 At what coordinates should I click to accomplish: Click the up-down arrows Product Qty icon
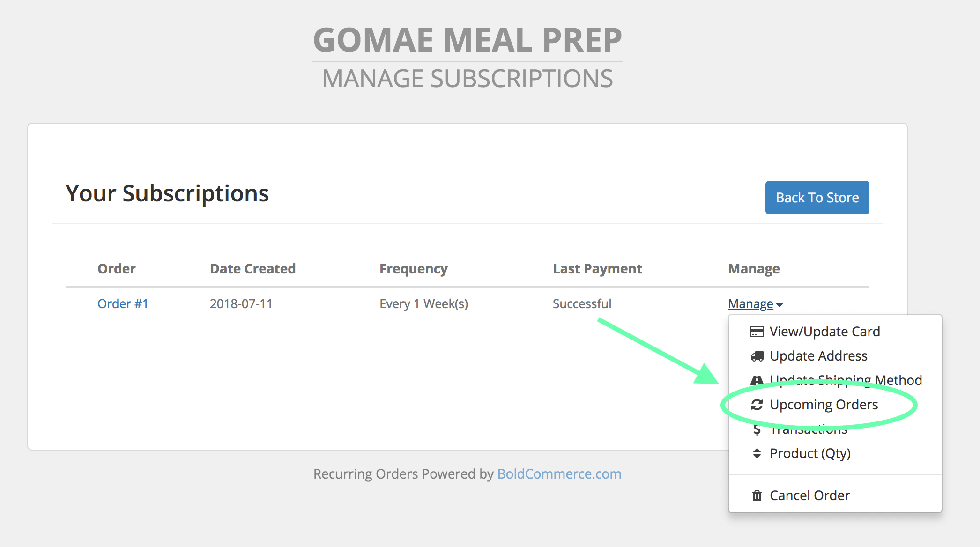tap(757, 453)
